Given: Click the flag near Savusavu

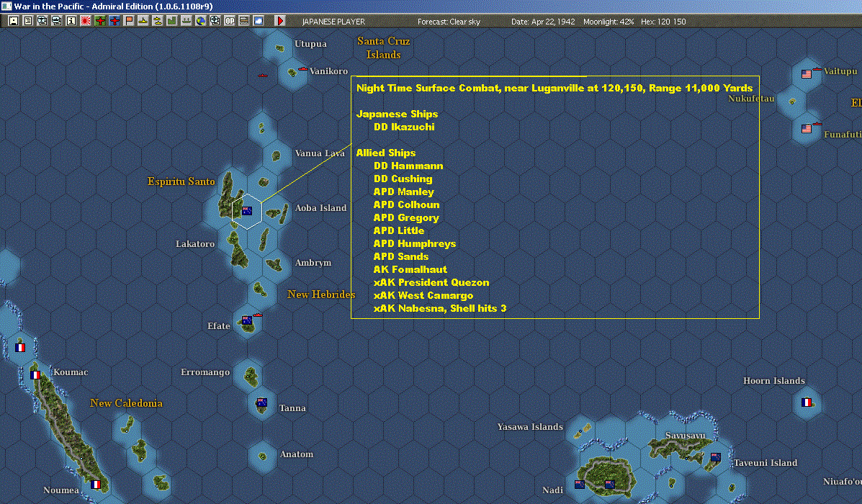Looking at the screenshot, I should [716, 457].
